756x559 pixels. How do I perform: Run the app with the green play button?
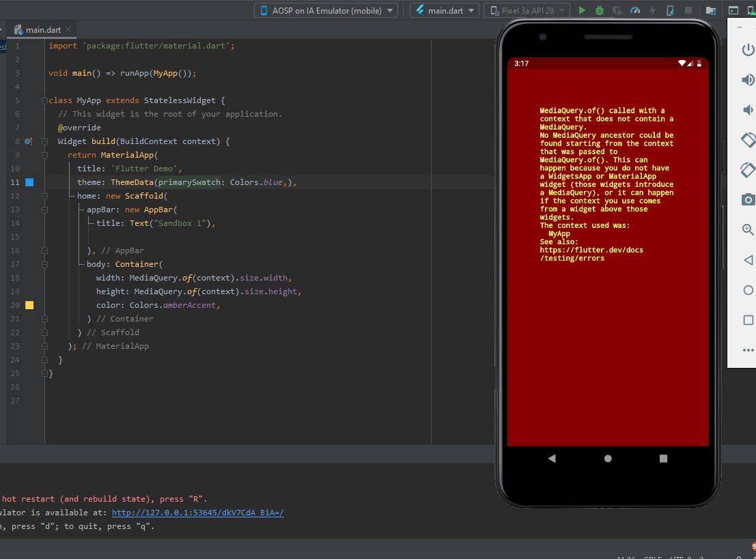[x=582, y=10]
